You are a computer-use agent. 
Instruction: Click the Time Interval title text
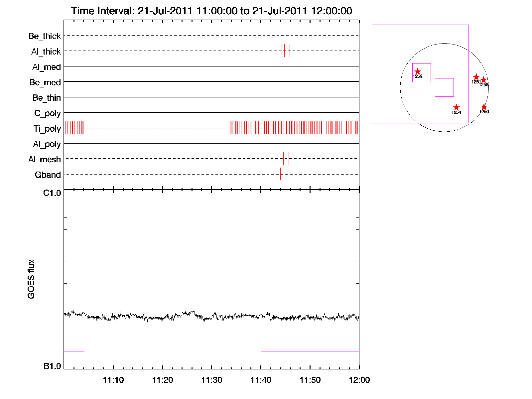[211, 11]
